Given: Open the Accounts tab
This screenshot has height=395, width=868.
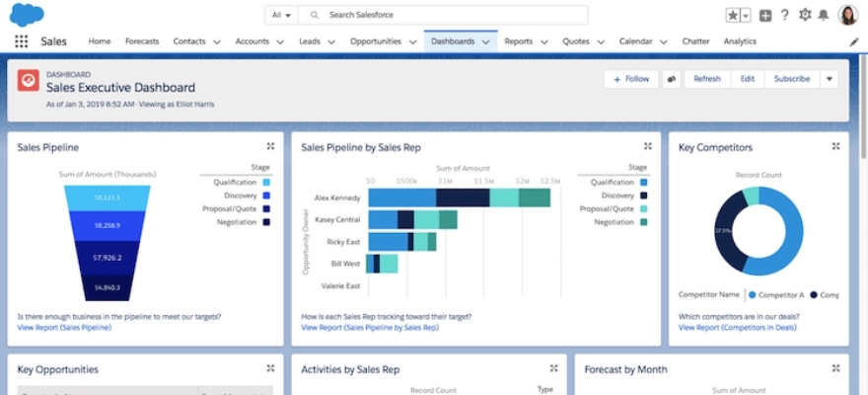Looking at the screenshot, I should pyautogui.click(x=252, y=41).
